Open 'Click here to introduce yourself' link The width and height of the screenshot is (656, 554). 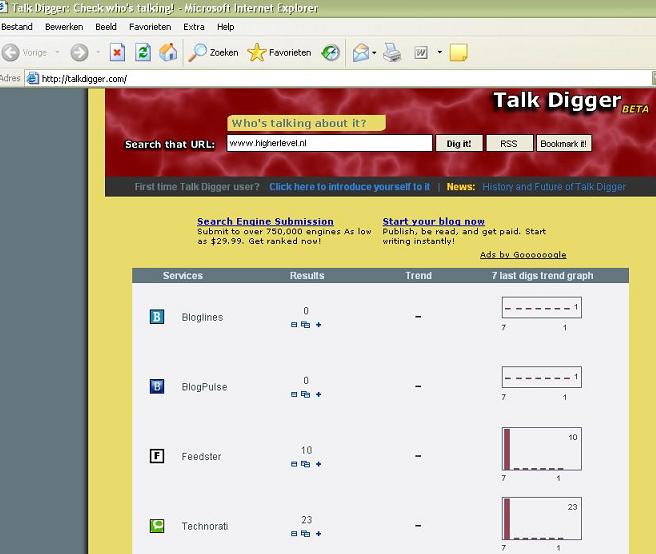[349, 187]
